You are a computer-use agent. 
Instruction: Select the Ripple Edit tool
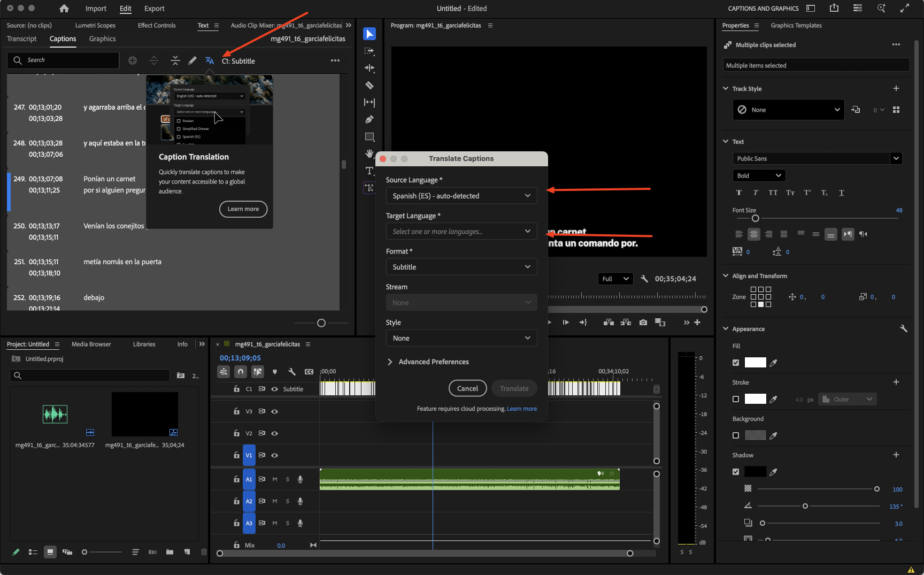click(x=369, y=68)
